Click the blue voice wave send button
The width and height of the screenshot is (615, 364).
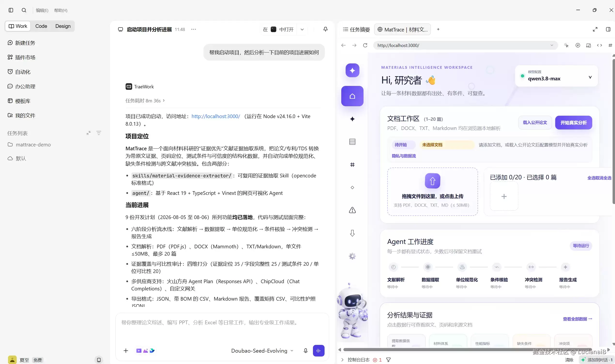(319, 350)
